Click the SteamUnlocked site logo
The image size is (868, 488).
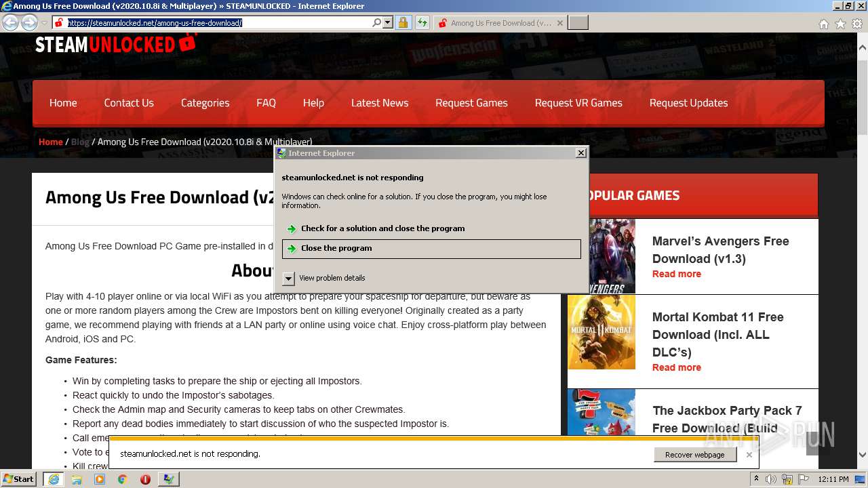pos(116,44)
